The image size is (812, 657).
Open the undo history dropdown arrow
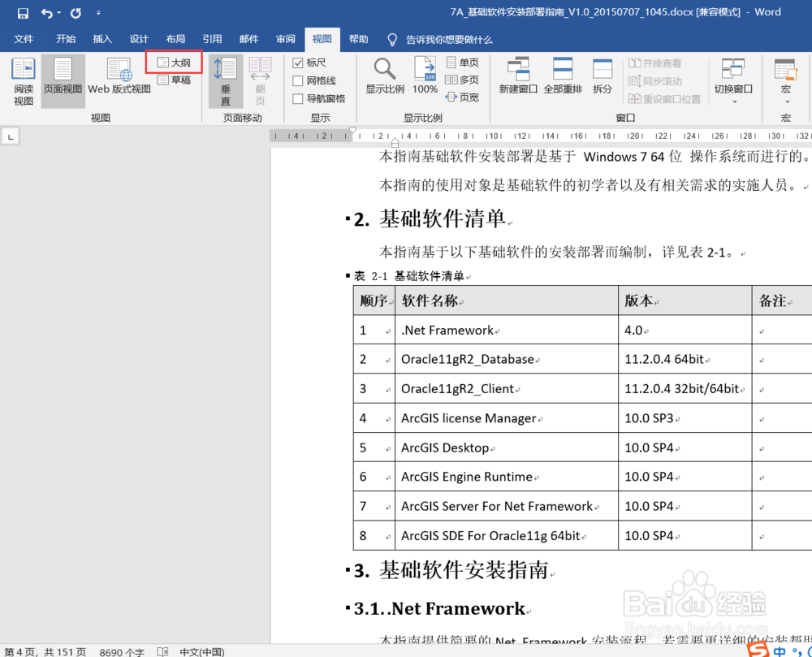[58, 13]
